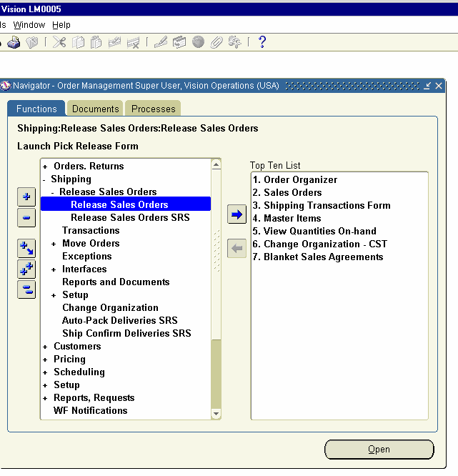Expand the Setup node under Shipping
Image resolution: width=458 pixels, height=476 pixels.
click(54, 295)
